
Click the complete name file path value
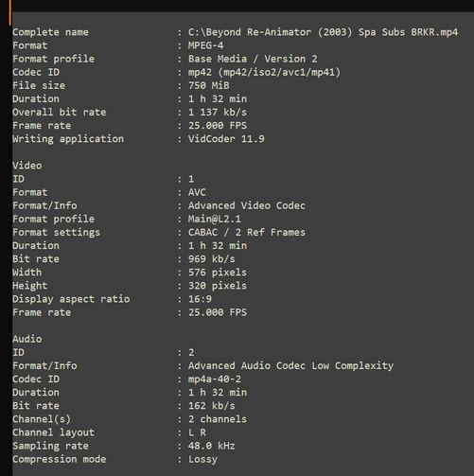click(x=323, y=32)
